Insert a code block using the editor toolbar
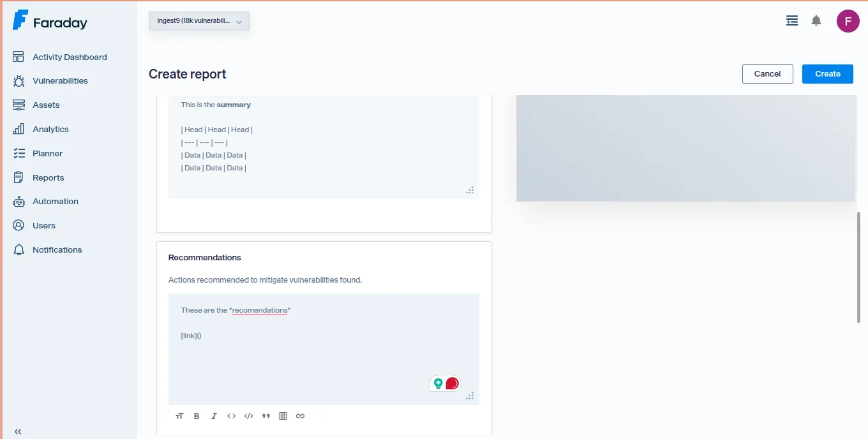Screen dimensions: 868x439 pos(248,415)
